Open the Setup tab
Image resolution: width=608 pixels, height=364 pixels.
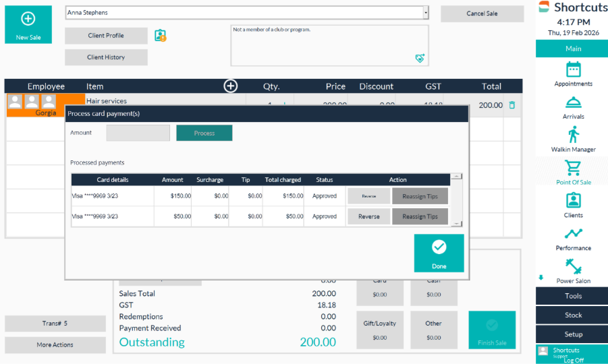point(572,334)
